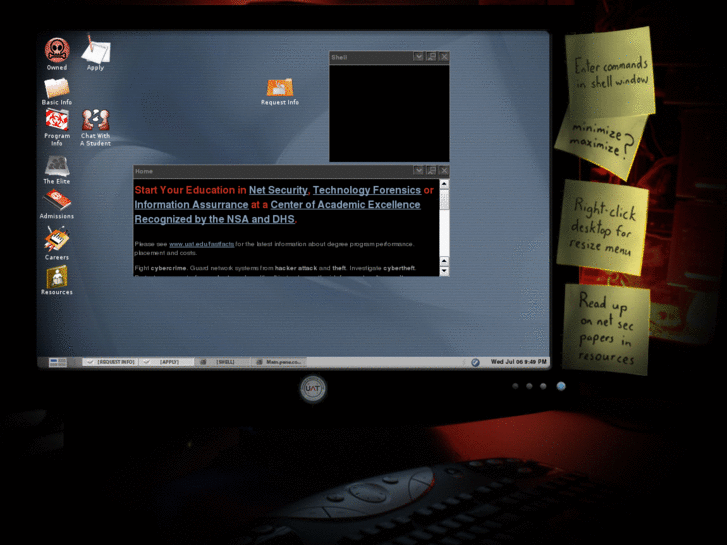Roll up Home window via down-arrow button
This screenshot has height=545, width=727.
tap(419, 171)
